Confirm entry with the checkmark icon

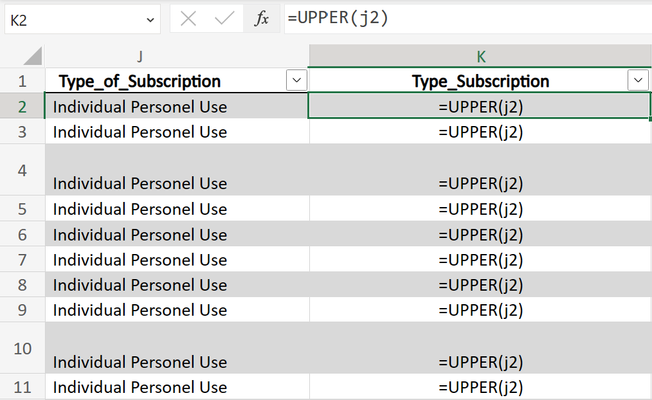(225, 19)
